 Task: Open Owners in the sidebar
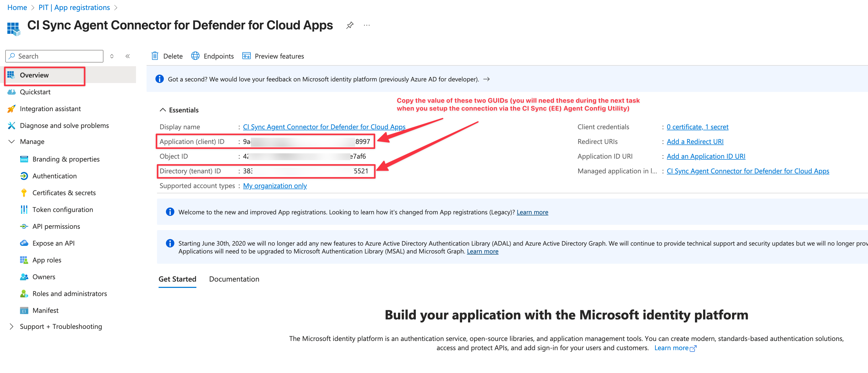point(44,277)
